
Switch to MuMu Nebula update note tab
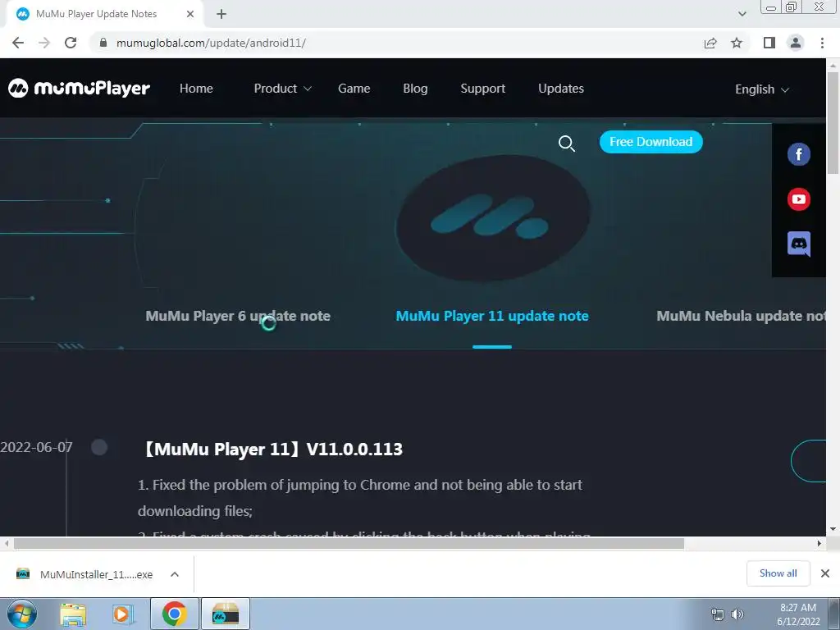(741, 316)
